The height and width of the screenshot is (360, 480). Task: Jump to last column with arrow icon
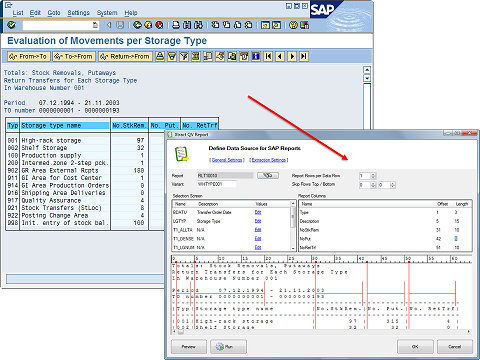(x=304, y=56)
